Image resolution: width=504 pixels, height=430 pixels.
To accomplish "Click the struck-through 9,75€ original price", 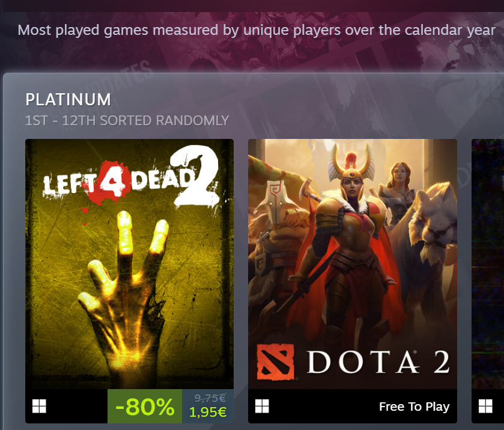I will 210,398.
